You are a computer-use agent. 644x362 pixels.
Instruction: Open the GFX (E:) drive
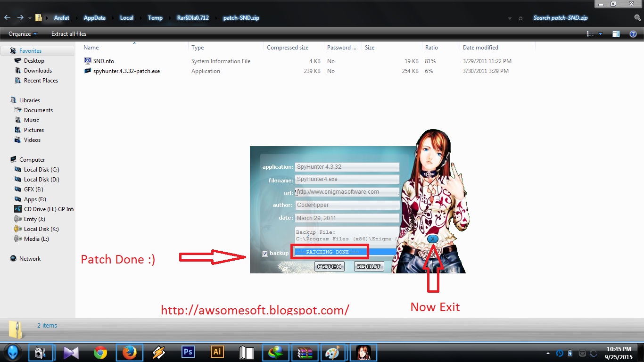click(x=33, y=189)
